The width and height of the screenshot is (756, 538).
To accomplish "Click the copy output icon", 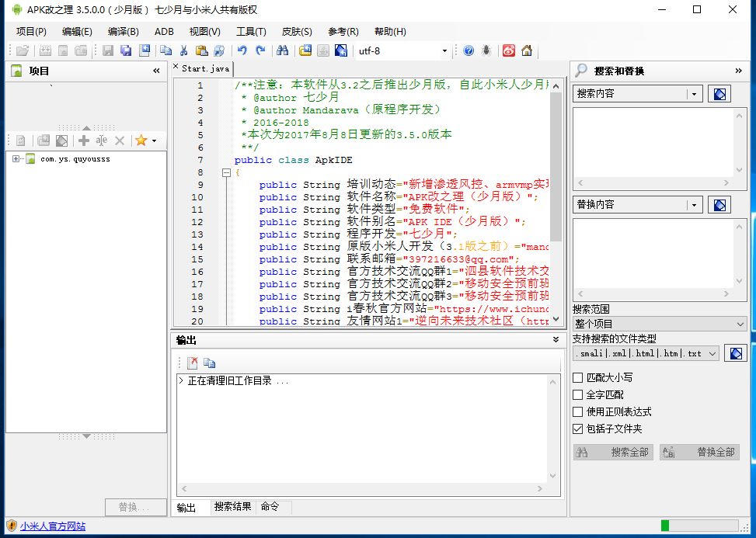I will pos(209,363).
